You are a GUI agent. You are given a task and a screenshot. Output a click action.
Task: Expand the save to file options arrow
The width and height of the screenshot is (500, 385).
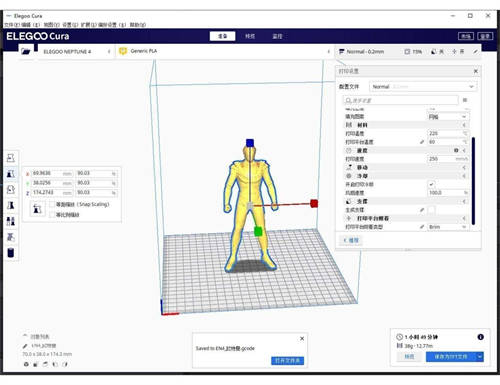(480, 357)
